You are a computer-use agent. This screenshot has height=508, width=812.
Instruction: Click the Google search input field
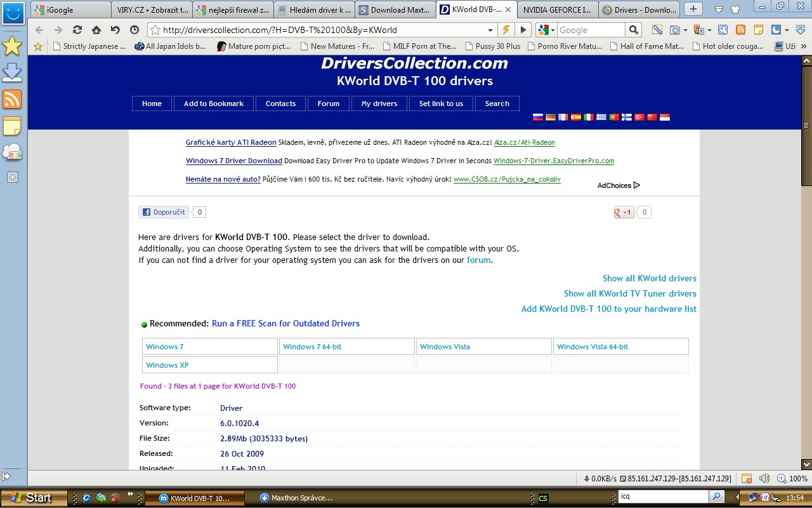590,30
